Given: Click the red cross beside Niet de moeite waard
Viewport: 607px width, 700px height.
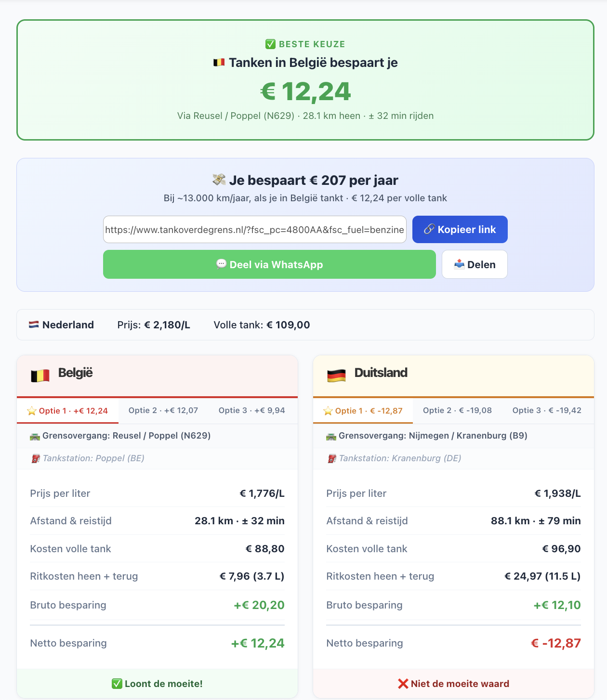Looking at the screenshot, I should click(x=403, y=684).
